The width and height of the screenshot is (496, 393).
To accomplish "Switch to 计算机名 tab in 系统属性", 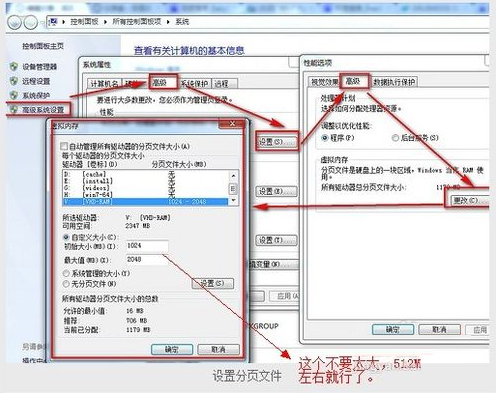I will pos(104,83).
